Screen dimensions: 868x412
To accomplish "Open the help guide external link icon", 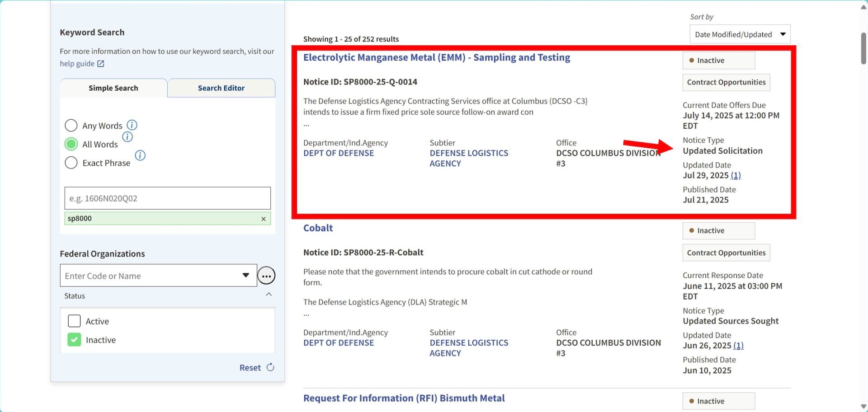I will tap(101, 64).
